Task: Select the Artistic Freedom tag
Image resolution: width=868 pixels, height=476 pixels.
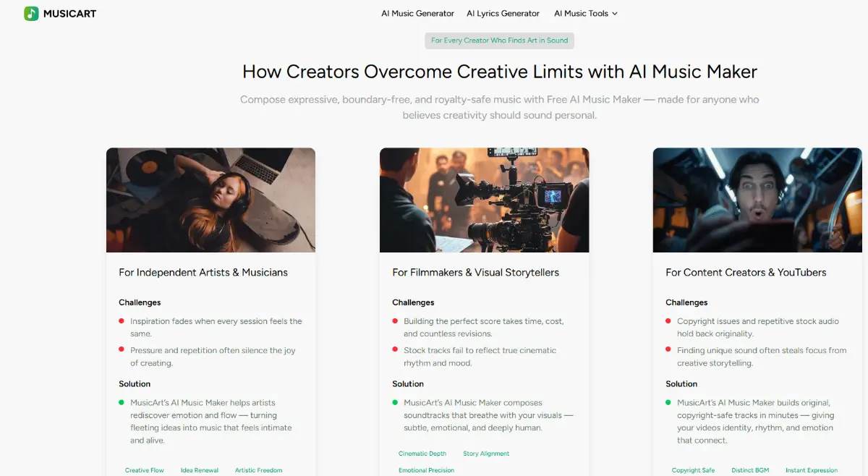Action: 258,470
